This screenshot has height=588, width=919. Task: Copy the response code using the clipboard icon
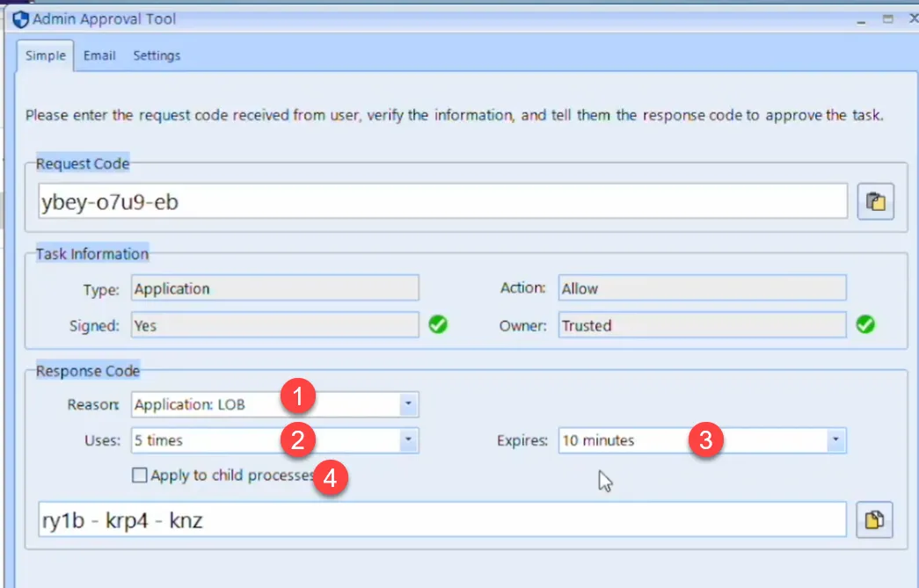[875, 519]
